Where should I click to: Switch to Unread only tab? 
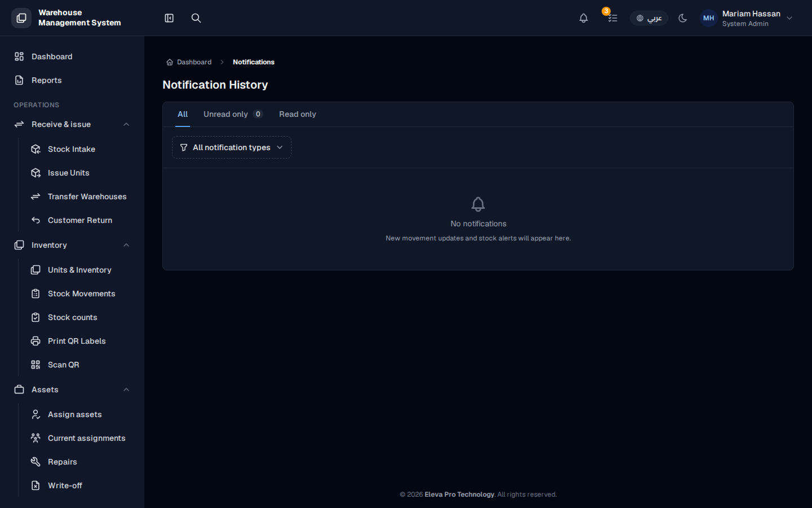point(233,114)
